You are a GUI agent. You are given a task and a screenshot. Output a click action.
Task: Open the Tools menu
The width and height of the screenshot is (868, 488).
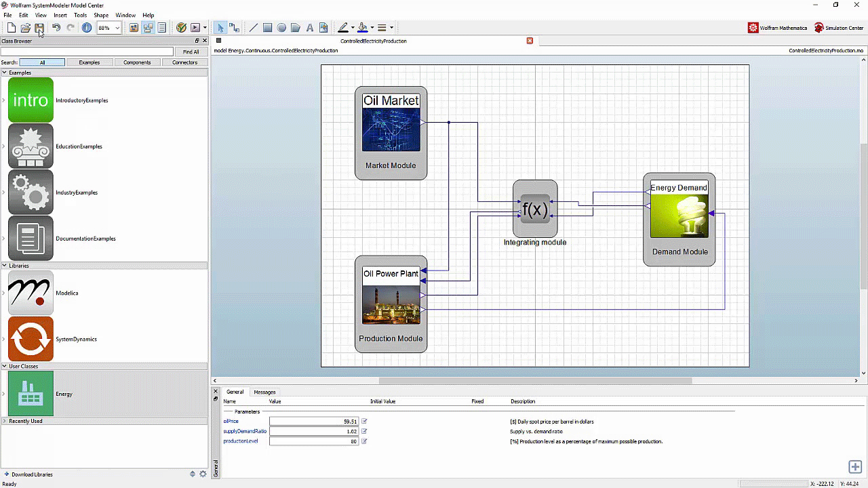coord(80,15)
